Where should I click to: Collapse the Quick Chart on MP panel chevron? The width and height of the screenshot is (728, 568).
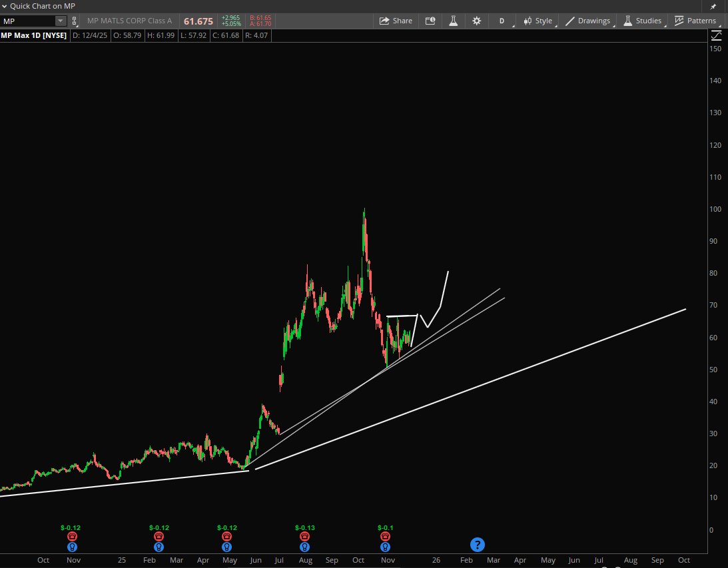tap(4, 6)
